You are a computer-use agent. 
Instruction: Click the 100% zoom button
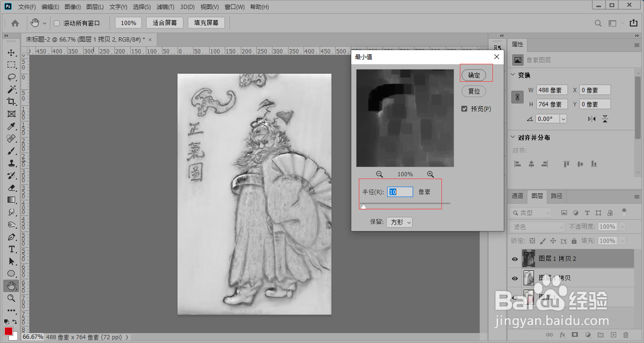[128, 23]
